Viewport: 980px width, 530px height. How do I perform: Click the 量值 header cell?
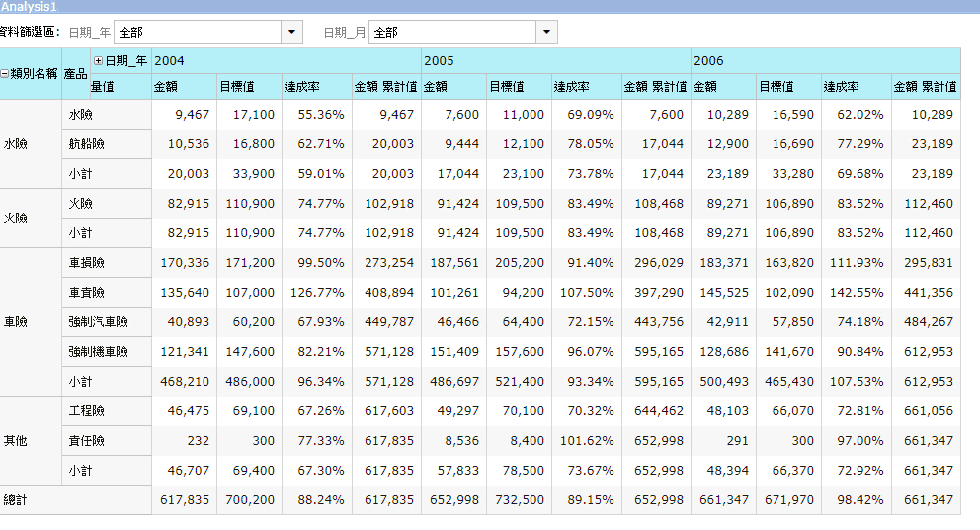pyautogui.click(x=121, y=87)
